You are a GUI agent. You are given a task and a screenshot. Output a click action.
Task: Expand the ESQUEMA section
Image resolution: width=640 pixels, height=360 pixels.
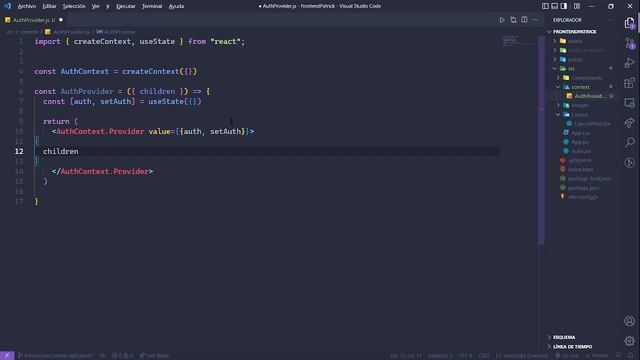click(x=564, y=337)
